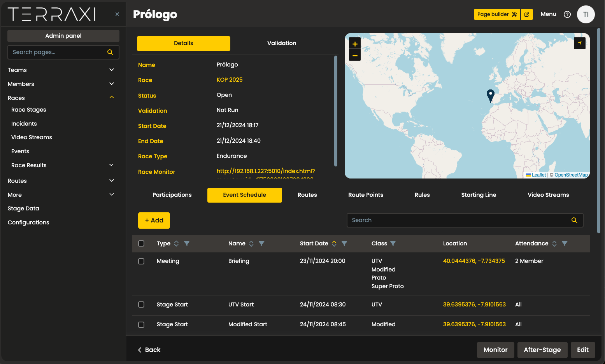The height and width of the screenshot is (364, 605).
Task: Click the Terraxi logo
Action: pos(52,14)
